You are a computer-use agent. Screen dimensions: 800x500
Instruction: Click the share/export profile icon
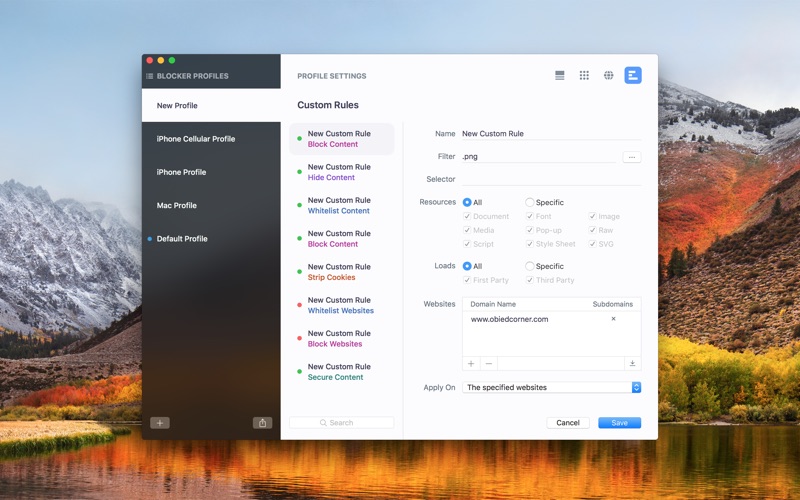click(x=262, y=423)
